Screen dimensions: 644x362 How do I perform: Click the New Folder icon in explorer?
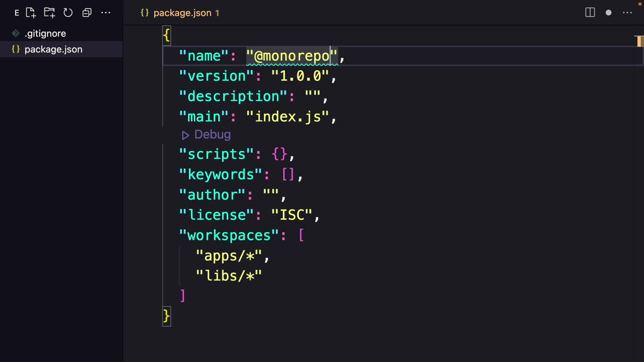[49, 13]
